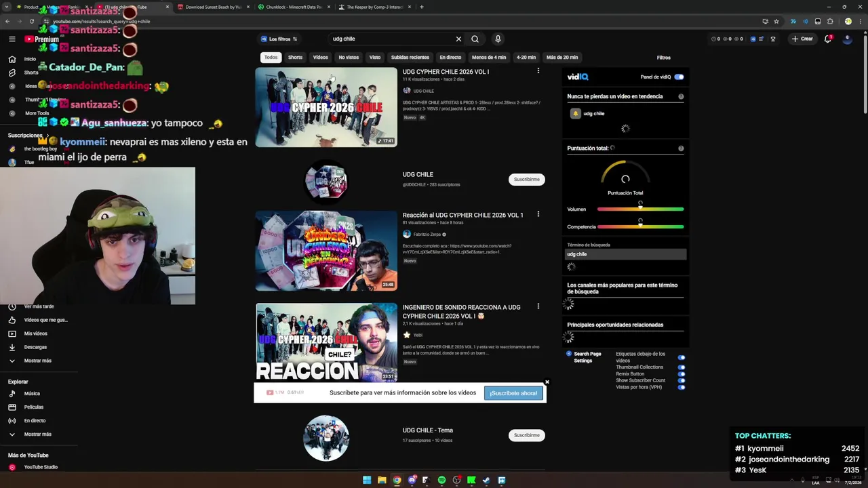Open Vídeos que me gustan in sidebar
The height and width of the screenshot is (488, 868).
click(x=45, y=320)
